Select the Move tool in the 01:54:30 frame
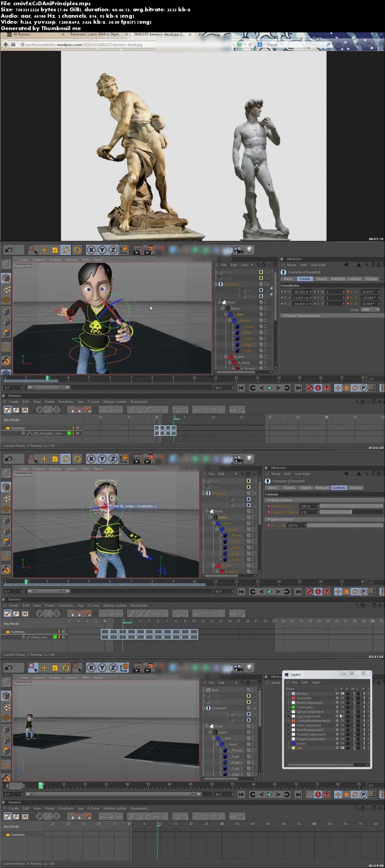Viewport: 385px width, 868px height. [44, 250]
